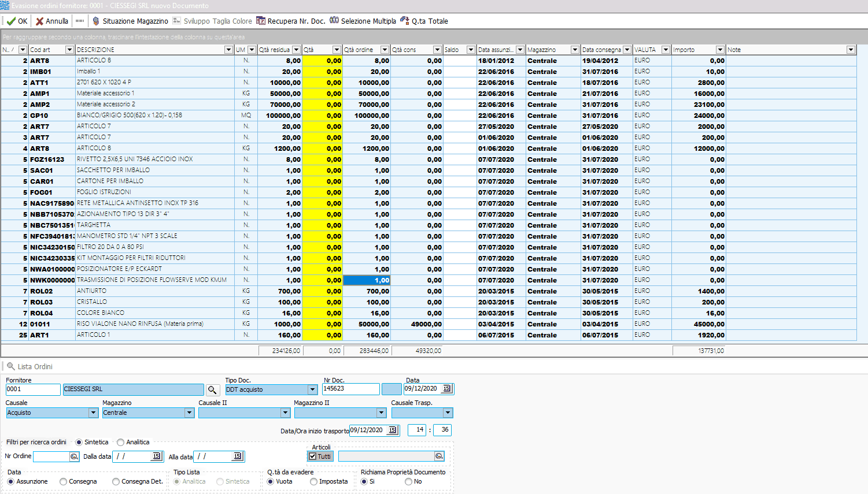868x494 pixels.
Task: Open calendar for Dalla data field
Action: (156, 456)
